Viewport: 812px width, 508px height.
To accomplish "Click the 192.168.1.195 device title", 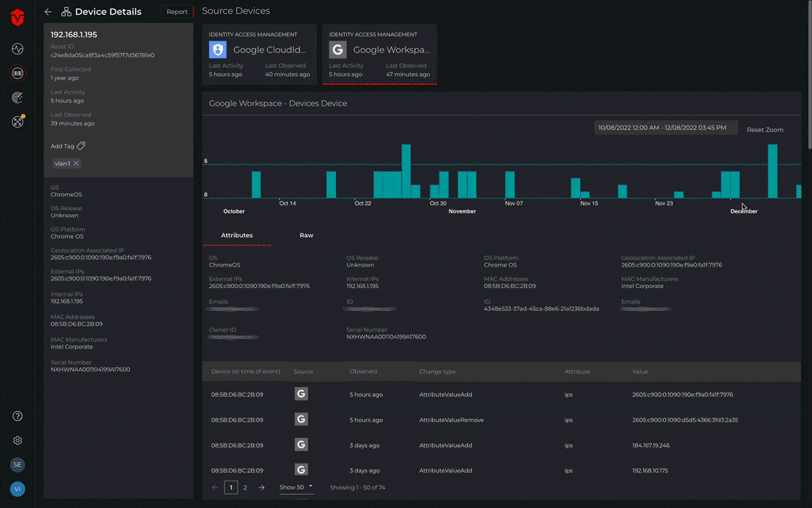I will coord(74,35).
